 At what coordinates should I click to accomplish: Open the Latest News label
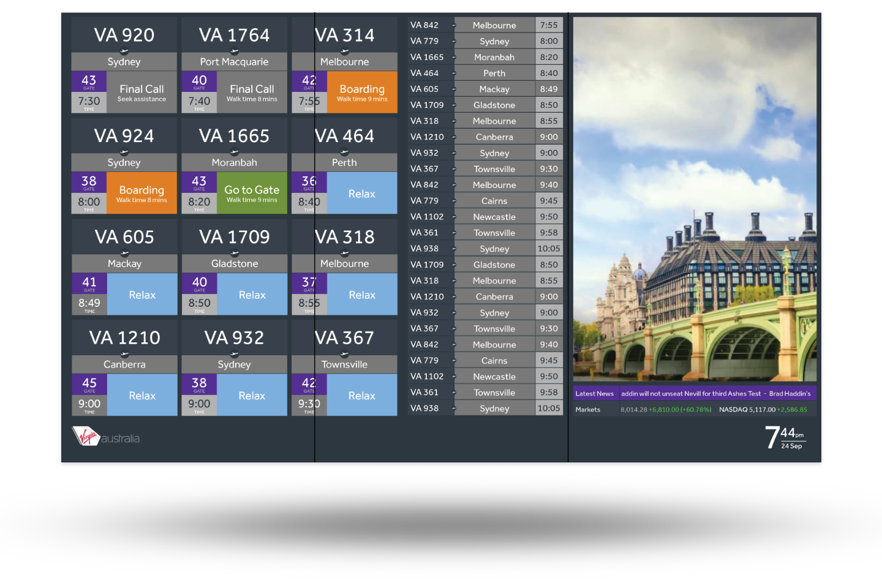(594, 394)
